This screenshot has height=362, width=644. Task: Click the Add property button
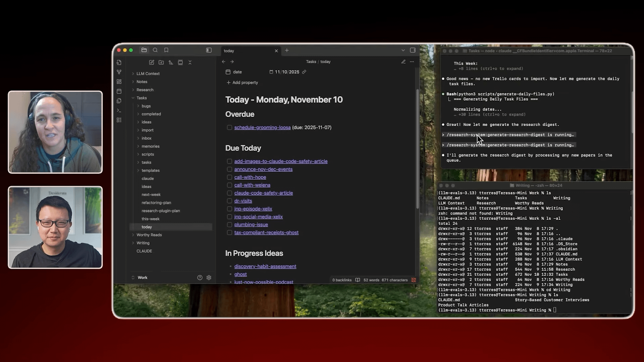pos(242,82)
